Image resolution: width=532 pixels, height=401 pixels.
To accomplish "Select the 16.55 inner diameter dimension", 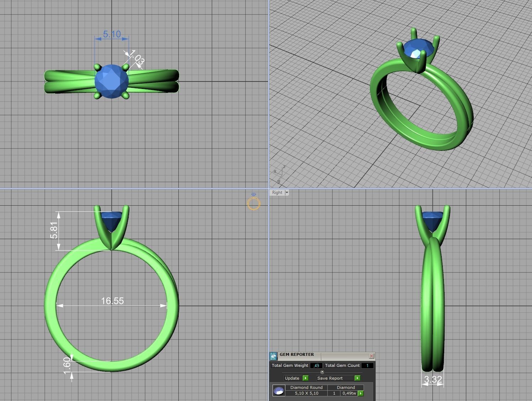I will pos(112,301).
